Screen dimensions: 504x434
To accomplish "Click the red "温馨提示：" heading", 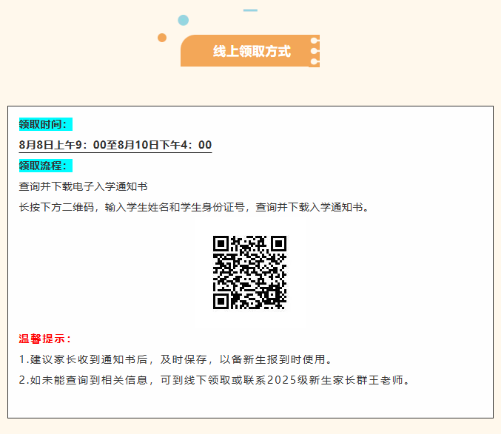I will point(45,339).
